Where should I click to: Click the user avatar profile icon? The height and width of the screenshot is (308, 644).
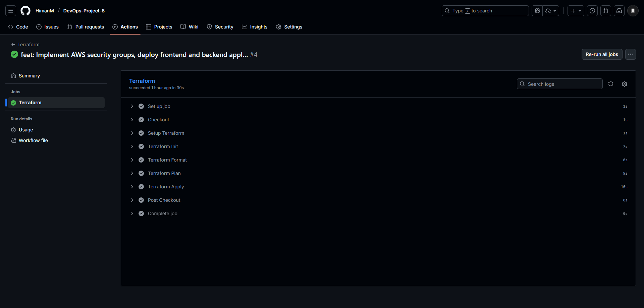[633, 11]
